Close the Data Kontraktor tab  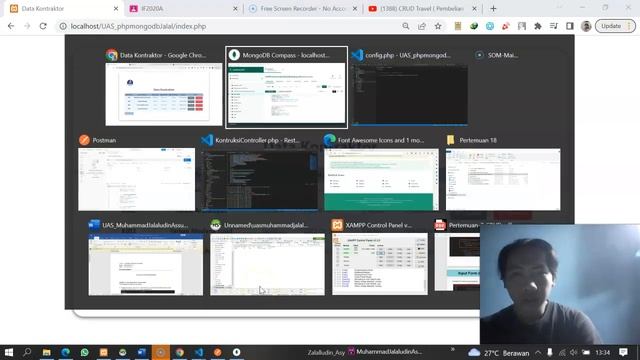pos(116,9)
